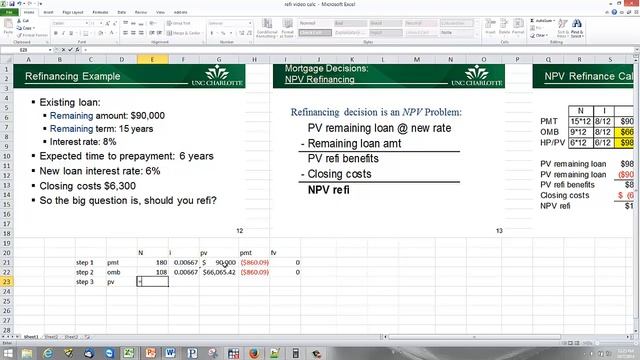Click the Windows Start button
The height and width of the screenshot is (360, 640).
point(8,353)
